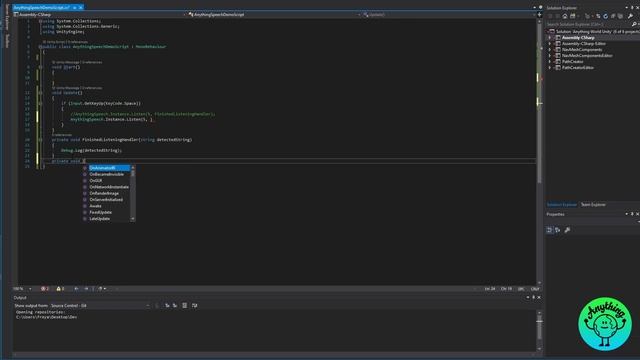Expand the PathCreator project node
The height and width of the screenshot is (360, 640).
(550, 62)
